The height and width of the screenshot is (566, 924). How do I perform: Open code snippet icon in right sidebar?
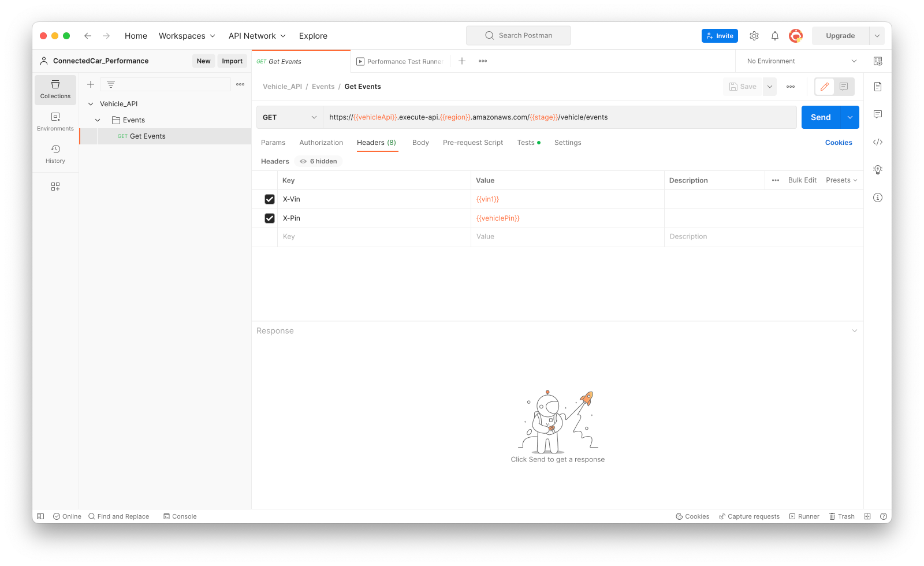click(x=878, y=142)
